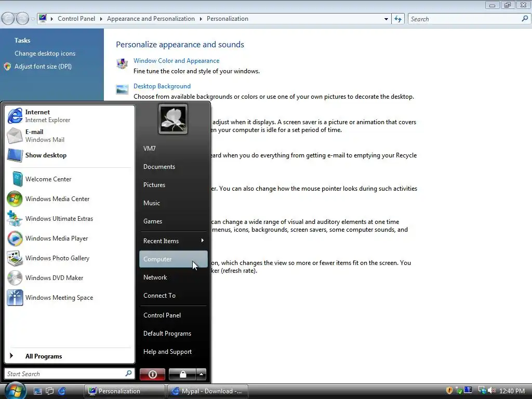532x399 pixels.
Task: Click the taskbar clock 12:40 PM
Action: pos(512,391)
